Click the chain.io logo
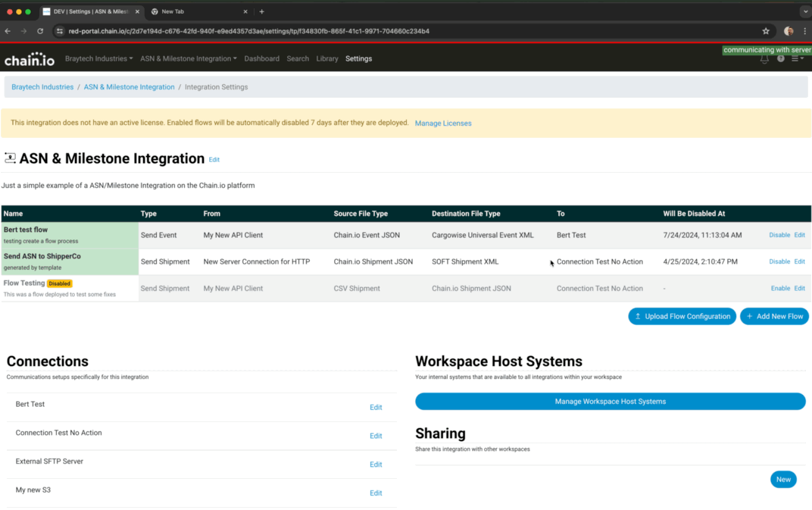Viewport: 812px width, 510px height. [x=30, y=59]
